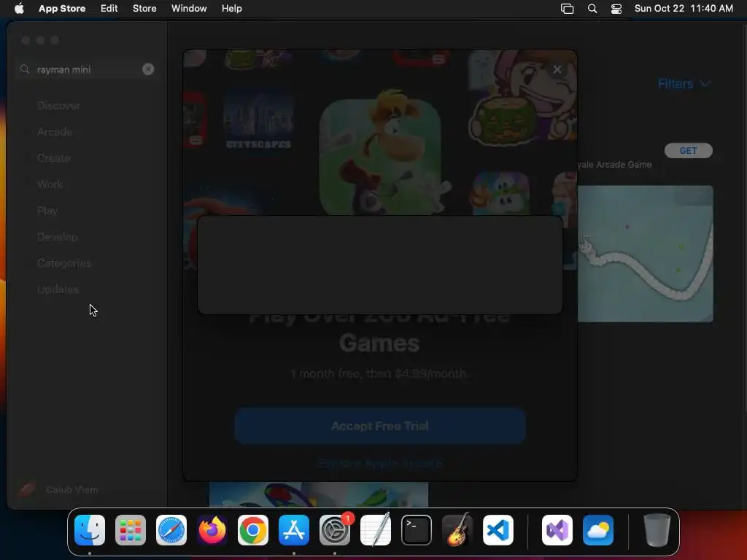Close the Apple Arcade offer dialog
747x560 pixels.
[557, 69]
